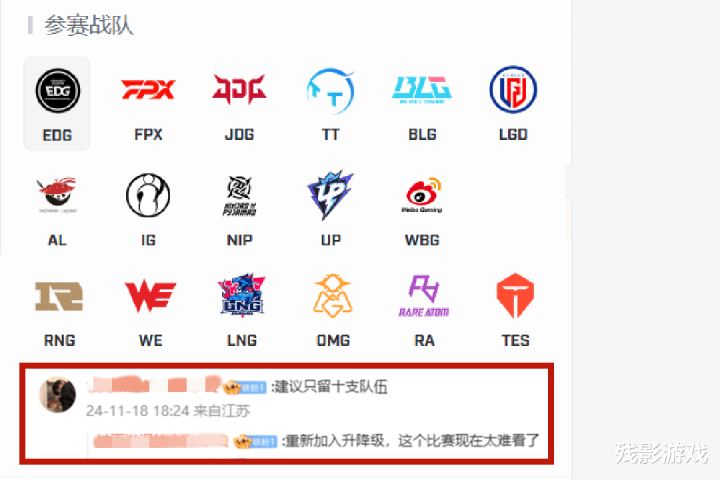Select the TT team icon
This screenshot has height=480, width=720.
331,90
